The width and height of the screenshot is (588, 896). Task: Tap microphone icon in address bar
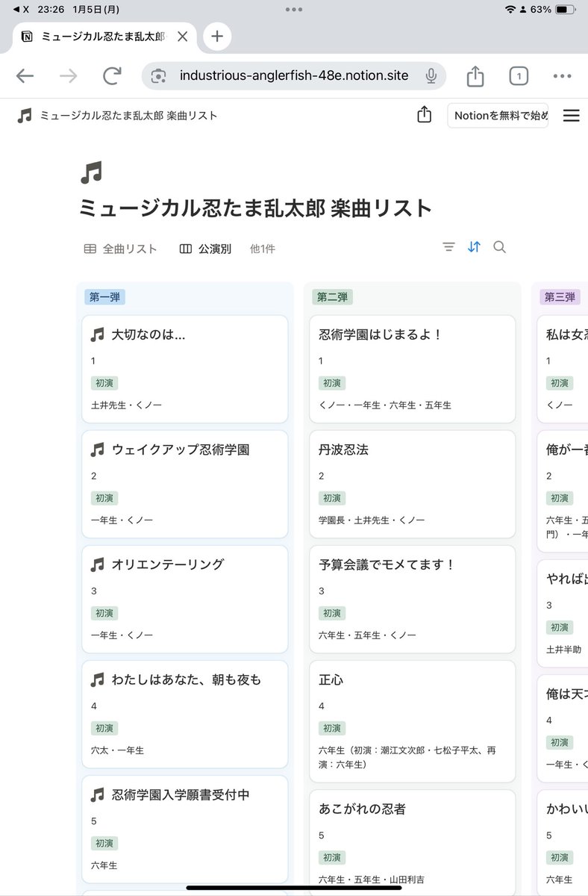pyautogui.click(x=431, y=75)
